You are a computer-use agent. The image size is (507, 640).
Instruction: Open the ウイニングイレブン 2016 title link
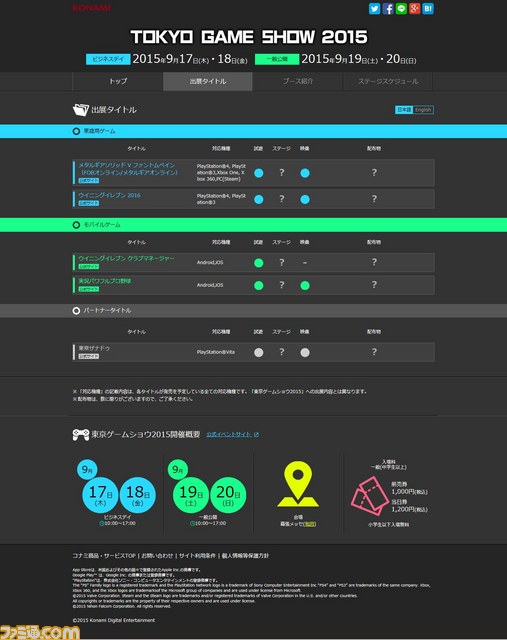(x=109, y=195)
